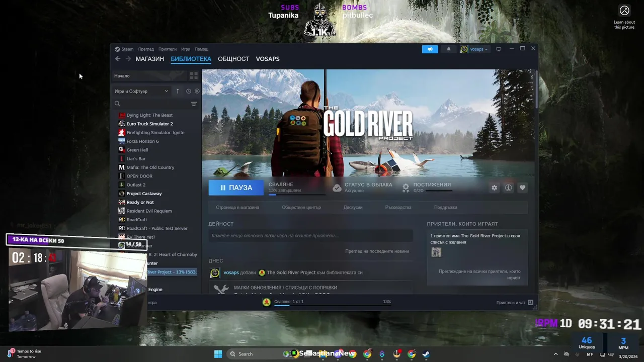The image size is (644, 362).
Task: Open the vosaps account dropdown
Action: click(474, 49)
